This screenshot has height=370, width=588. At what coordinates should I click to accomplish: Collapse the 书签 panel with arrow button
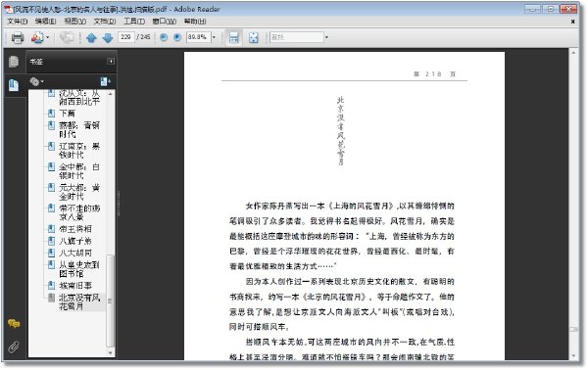click(x=111, y=61)
